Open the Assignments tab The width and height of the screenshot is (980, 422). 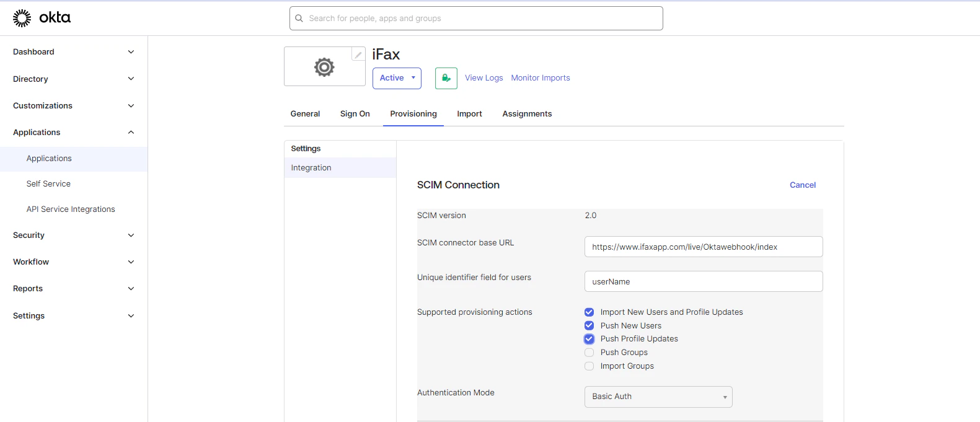coord(527,114)
